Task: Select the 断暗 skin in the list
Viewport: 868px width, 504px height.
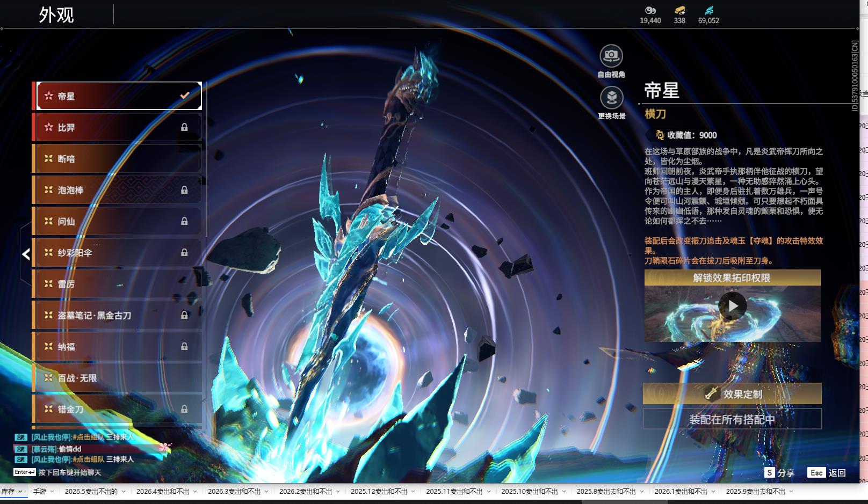Action: (117, 159)
